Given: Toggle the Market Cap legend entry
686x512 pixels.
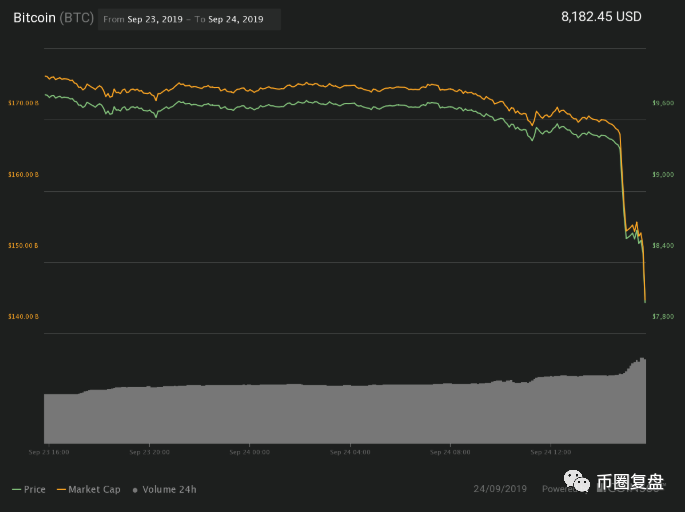Looking at the screenshot, I should (x=89, y=489).
